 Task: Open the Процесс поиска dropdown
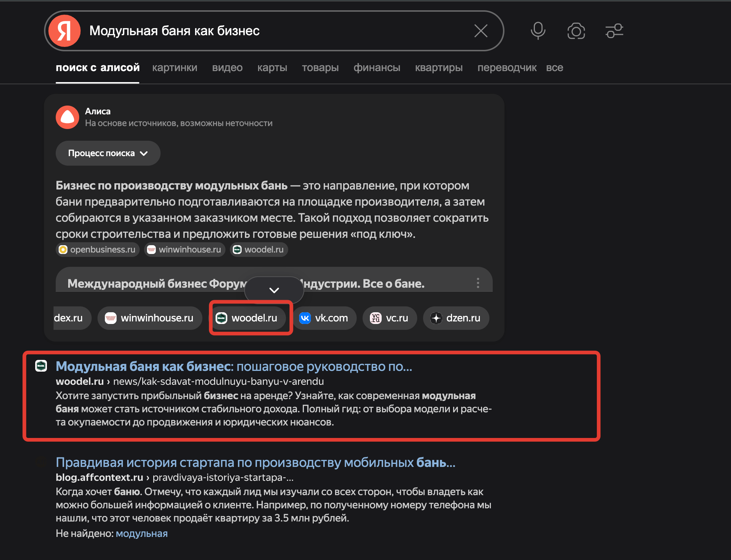108,153
